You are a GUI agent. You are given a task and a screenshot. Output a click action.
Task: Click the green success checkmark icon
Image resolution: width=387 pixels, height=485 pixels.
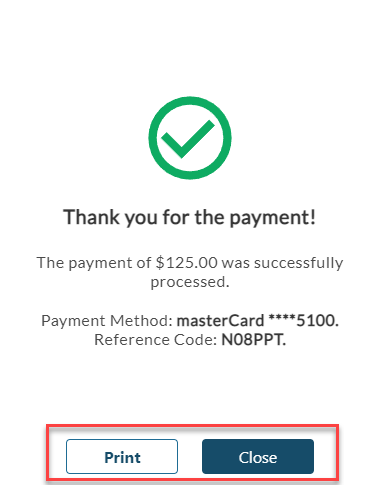pos(188,138)
